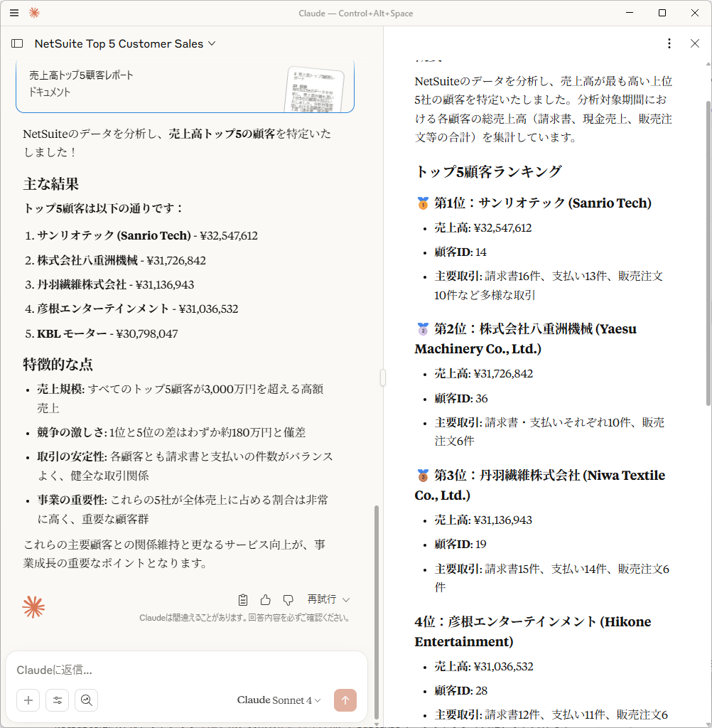Click 顧客ID: 19 in the artifact
712x728 pixels.
(460, 544)
